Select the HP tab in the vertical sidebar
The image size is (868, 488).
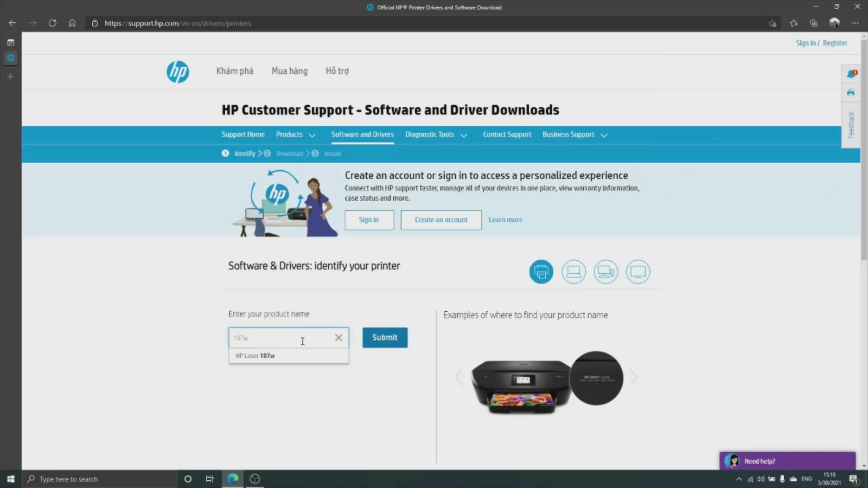(x=10, y=58)
